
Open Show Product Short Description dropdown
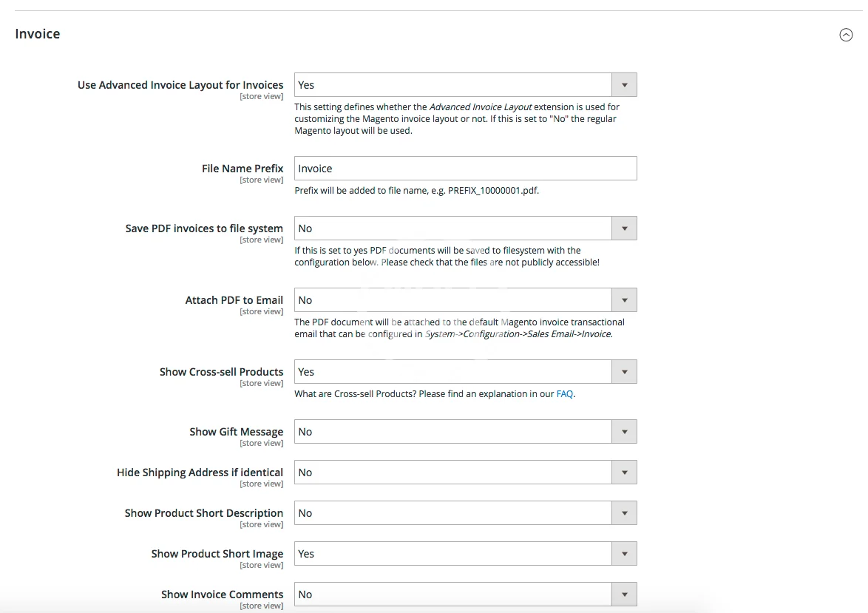click(452, 513)
